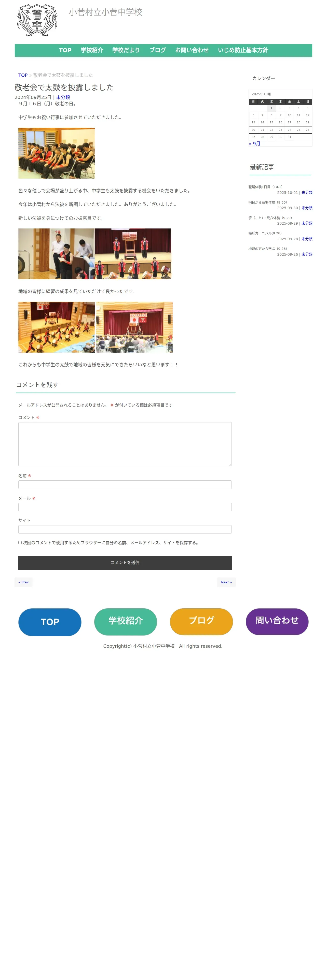Go to the « Prev post
Screen dimensions: 327x980
pyautogui.click(x=24, y=582)
